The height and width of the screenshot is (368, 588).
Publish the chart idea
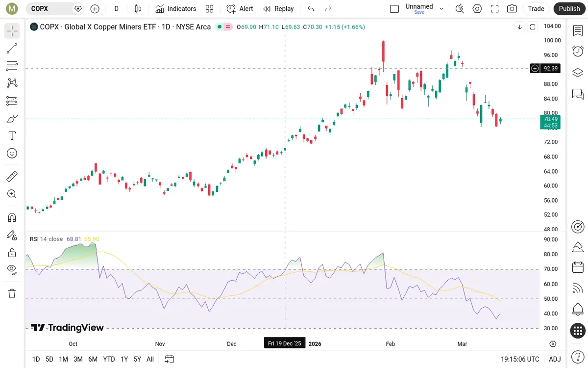[569, 8]
